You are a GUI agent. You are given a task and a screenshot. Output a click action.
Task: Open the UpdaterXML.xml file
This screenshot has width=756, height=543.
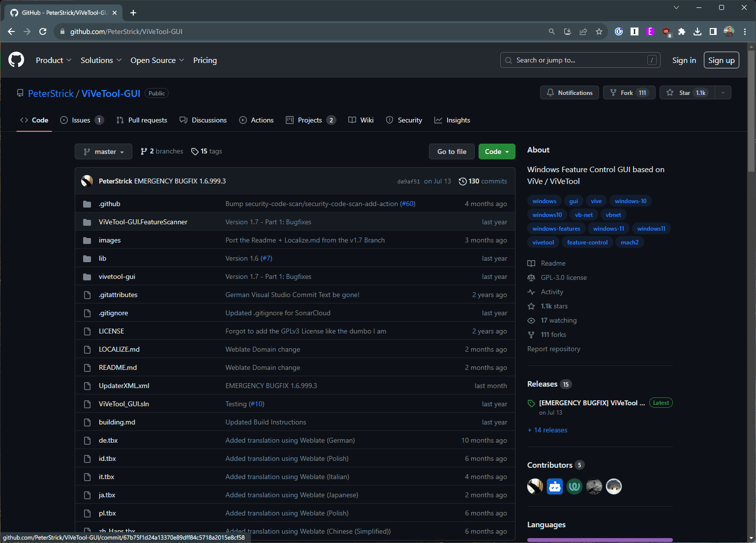(x=124, y=386)
